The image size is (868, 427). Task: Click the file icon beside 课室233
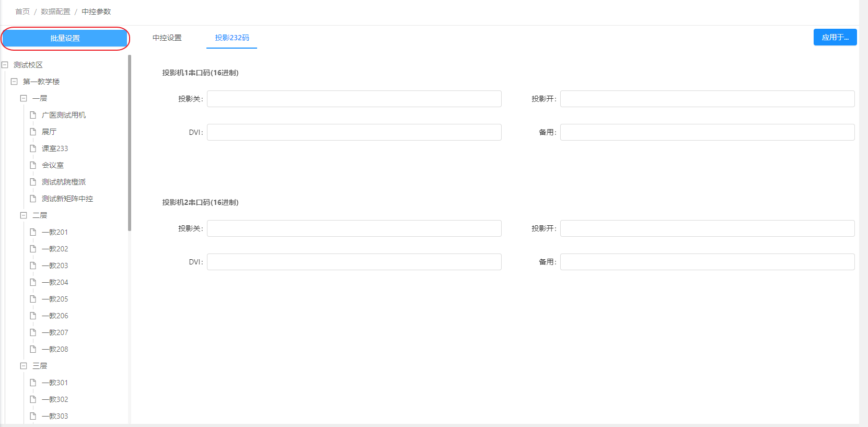(33, 148)
